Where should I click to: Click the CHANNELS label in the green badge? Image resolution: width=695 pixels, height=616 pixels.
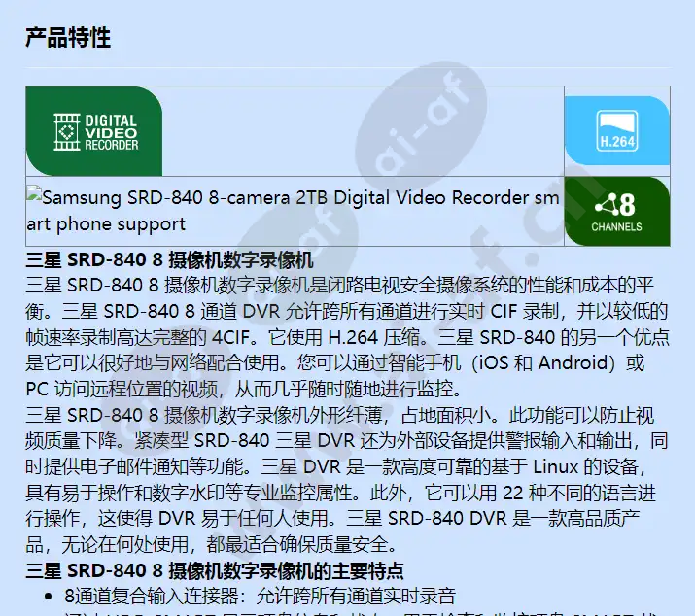pos(616,227)
